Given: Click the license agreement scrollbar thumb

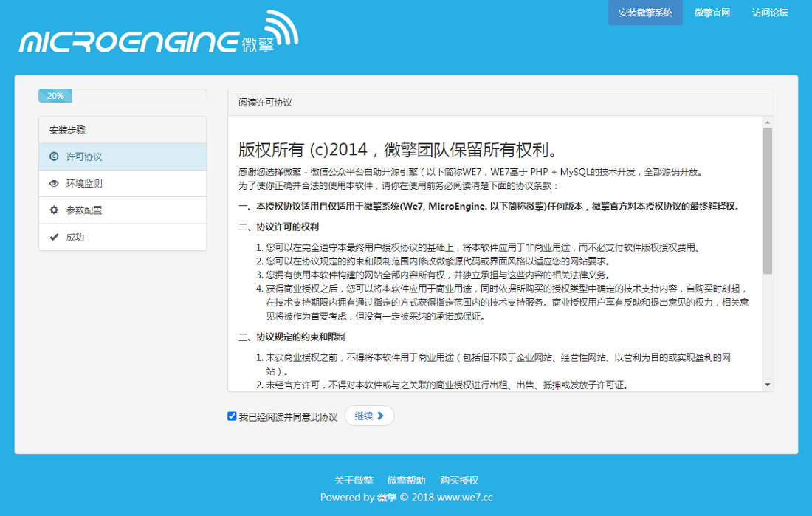Looking at the screenshot, I should 768,199.
